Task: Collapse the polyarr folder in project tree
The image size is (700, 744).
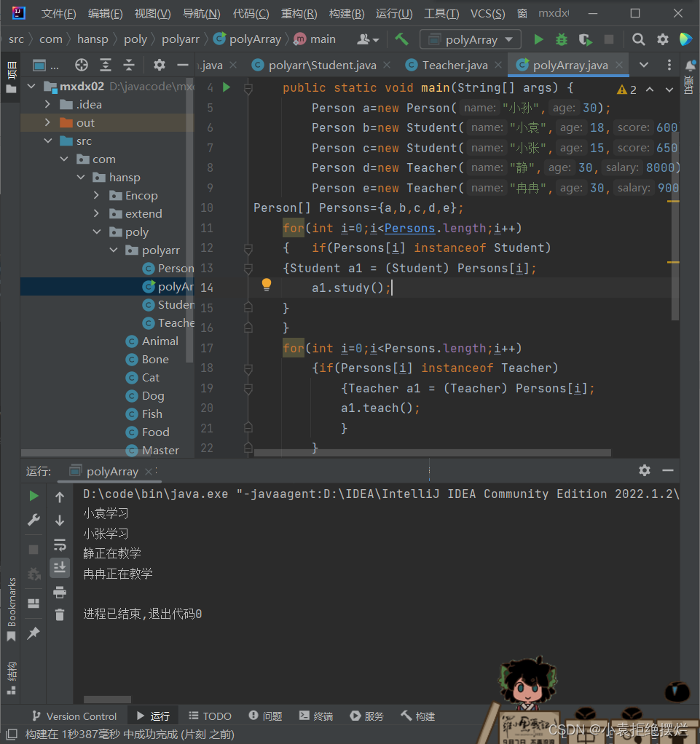Action: [x=114, y=250]
